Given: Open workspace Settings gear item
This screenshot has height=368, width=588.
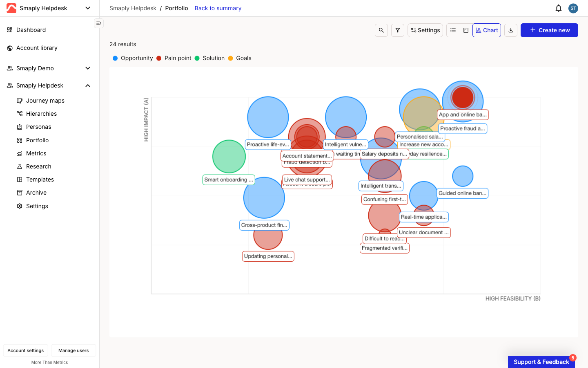Looking at the screenshot, I should click(x=37, y=206).
